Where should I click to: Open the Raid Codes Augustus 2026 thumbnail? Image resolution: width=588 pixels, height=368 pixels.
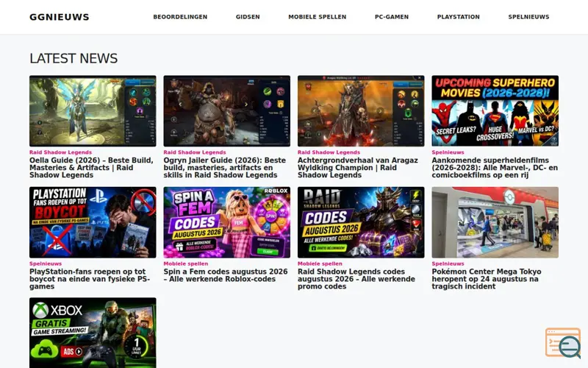coord(361,222)
